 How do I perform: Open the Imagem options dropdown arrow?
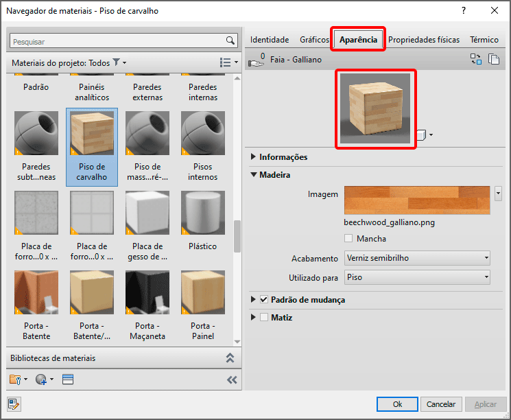point(498,194)
